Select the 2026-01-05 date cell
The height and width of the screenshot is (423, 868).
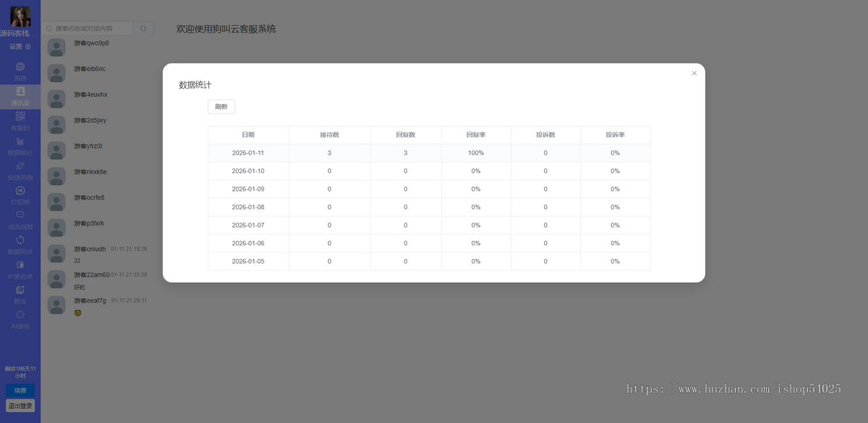(x=248, y=262)
